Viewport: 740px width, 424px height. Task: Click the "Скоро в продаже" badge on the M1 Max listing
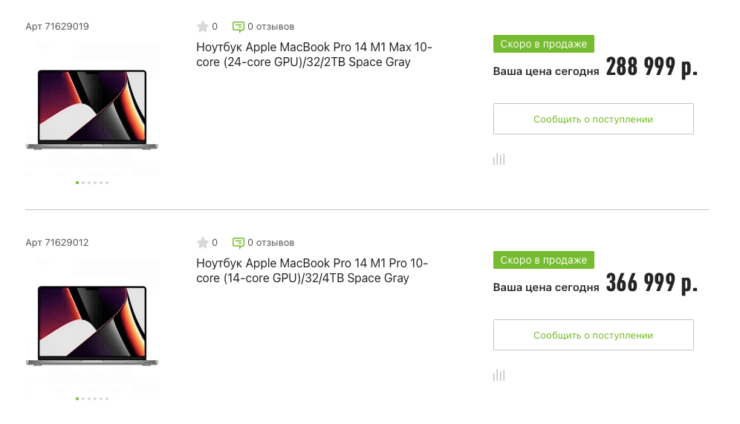(x=543, y=44)
